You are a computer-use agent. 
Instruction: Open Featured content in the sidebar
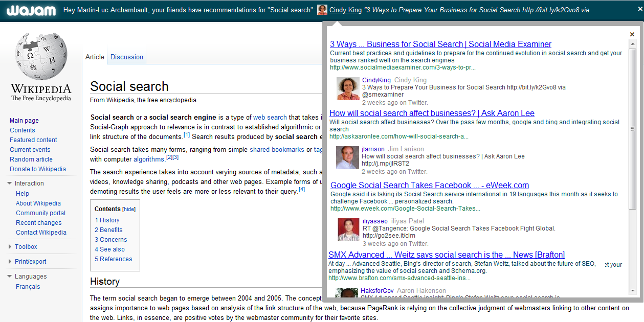click(33, 140)
